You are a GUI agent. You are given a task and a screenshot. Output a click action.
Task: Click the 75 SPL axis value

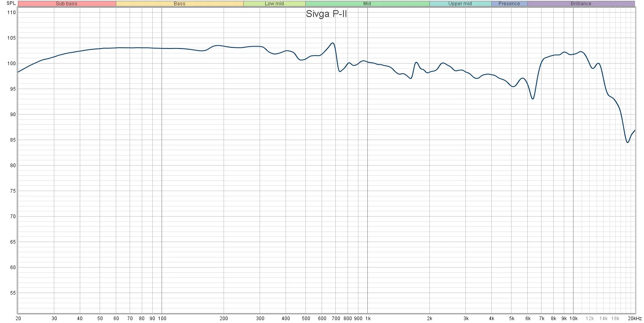pyautogui.click(x=13, y=191)
